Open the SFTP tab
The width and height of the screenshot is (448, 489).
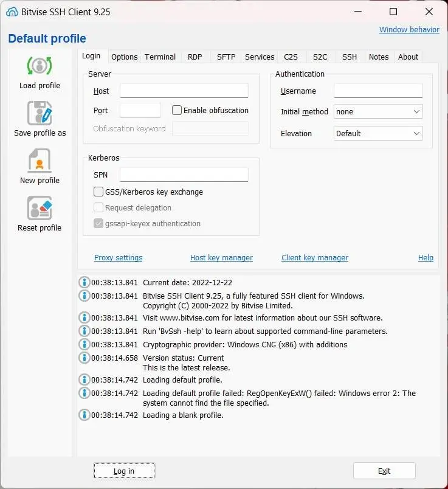pos(226,57)
